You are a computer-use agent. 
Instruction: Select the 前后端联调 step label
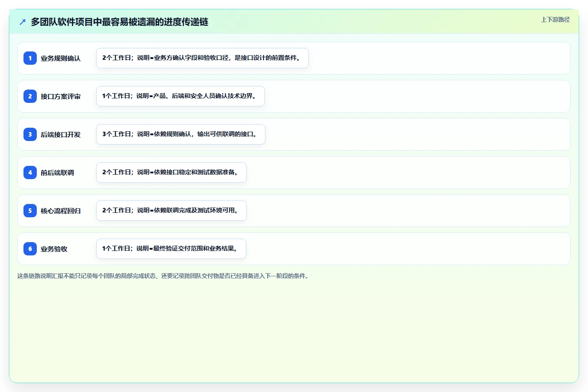click(x=57, y=172)
